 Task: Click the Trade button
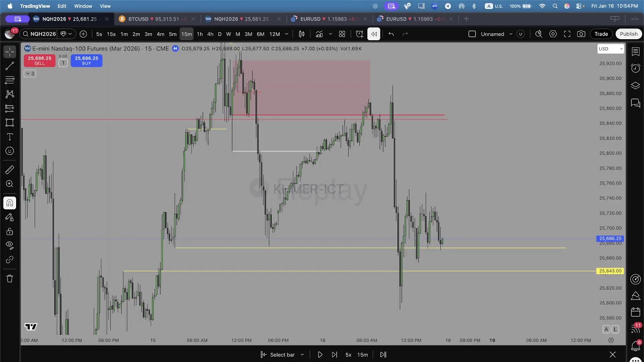pos(601,34)
